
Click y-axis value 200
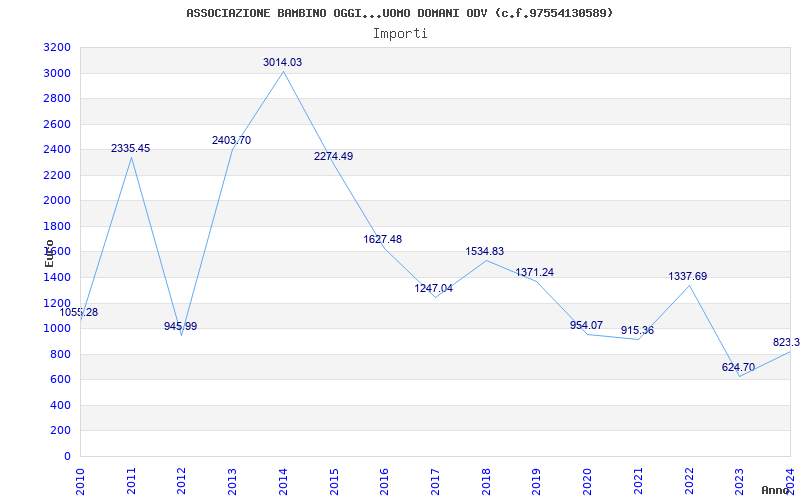coord(61,431)
